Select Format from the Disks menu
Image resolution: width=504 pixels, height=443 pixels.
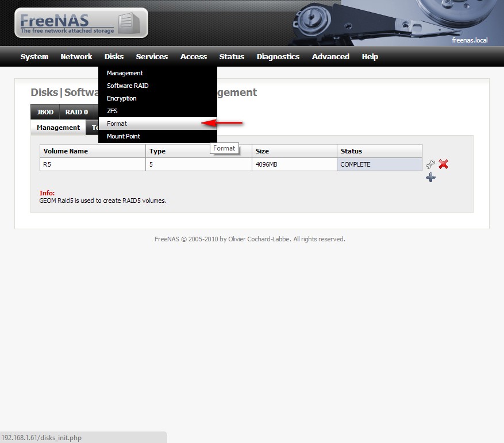(x=117, y=124)
